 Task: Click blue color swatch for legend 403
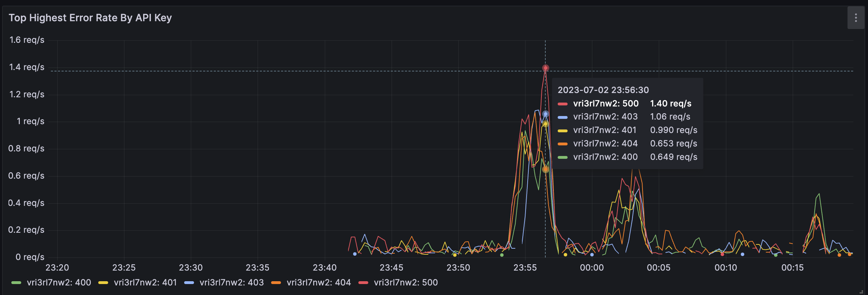coord(189,283)
